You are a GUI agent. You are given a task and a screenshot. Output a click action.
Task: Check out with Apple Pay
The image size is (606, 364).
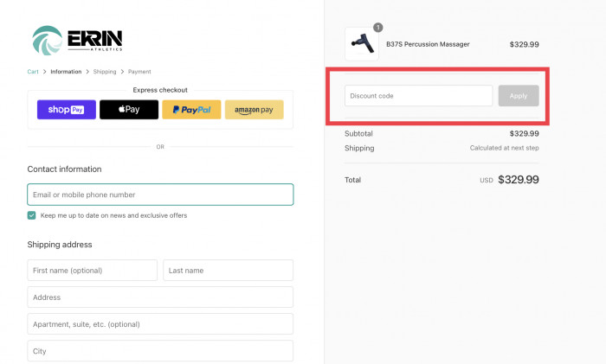129,110
